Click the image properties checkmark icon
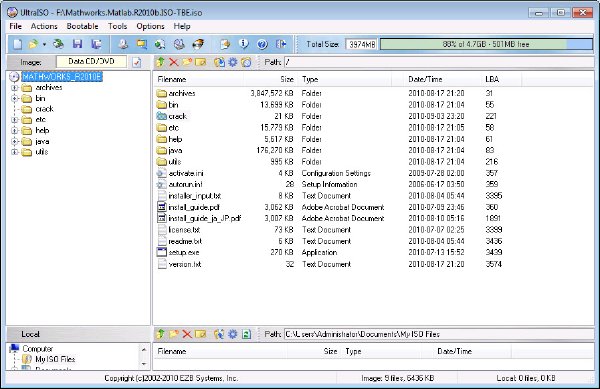Screen dimensions: 600x389 pyautogui.click(x=137, y=62)
